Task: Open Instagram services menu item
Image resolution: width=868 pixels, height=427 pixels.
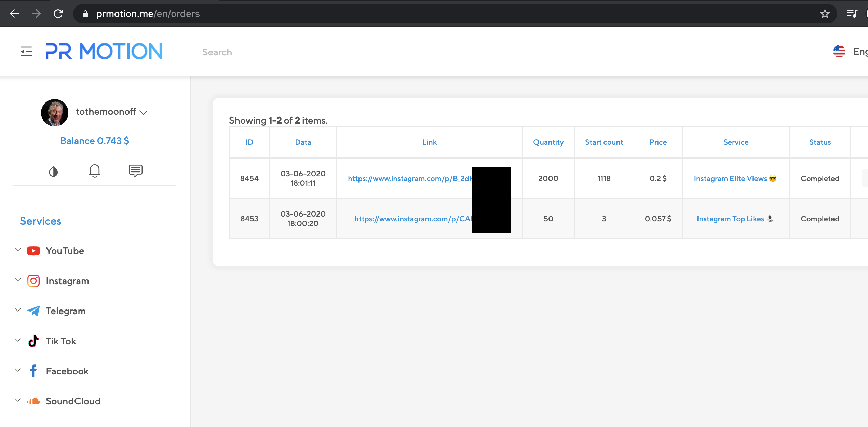Action: tap(67, 281)
